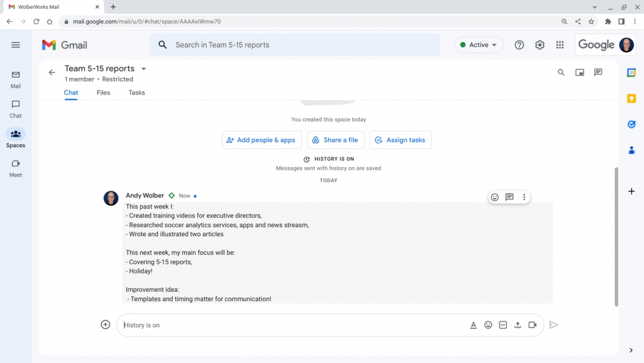Open Google Tasks in the side panel
Screen dimensions: 644x363
631,124
